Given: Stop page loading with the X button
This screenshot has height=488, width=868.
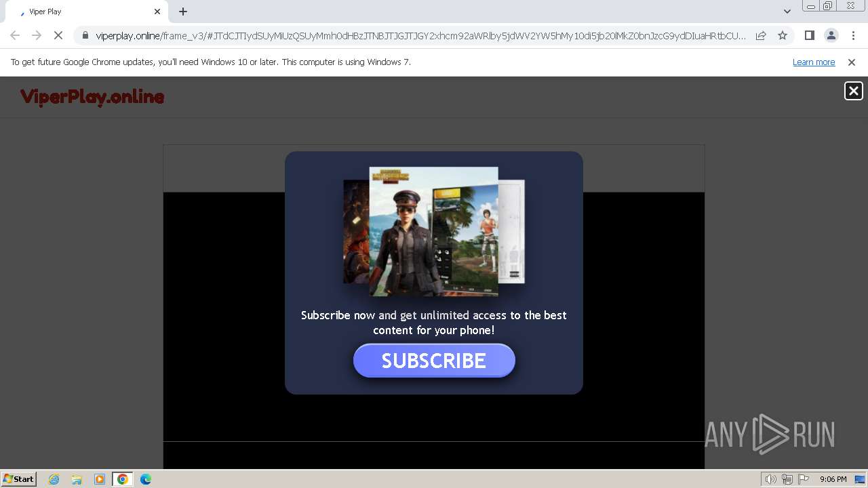Looking at the screenshot, I should [x=58, y=35].
